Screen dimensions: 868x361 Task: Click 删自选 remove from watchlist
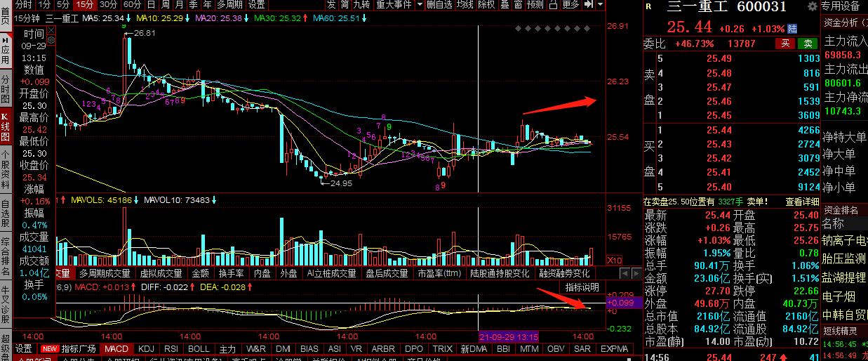point(439,5)
